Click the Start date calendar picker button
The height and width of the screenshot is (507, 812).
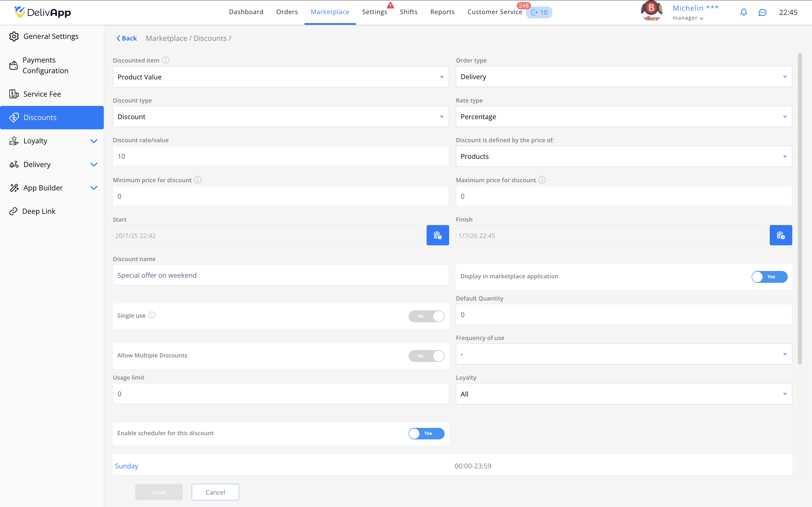click(x=438, y=235)
